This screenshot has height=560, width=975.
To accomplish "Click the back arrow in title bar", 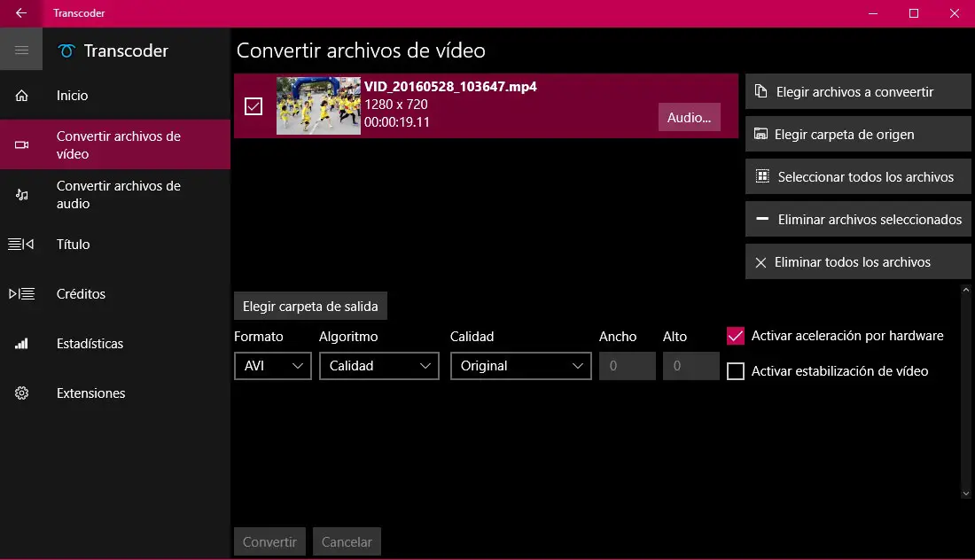I will [x=21, y=13].
